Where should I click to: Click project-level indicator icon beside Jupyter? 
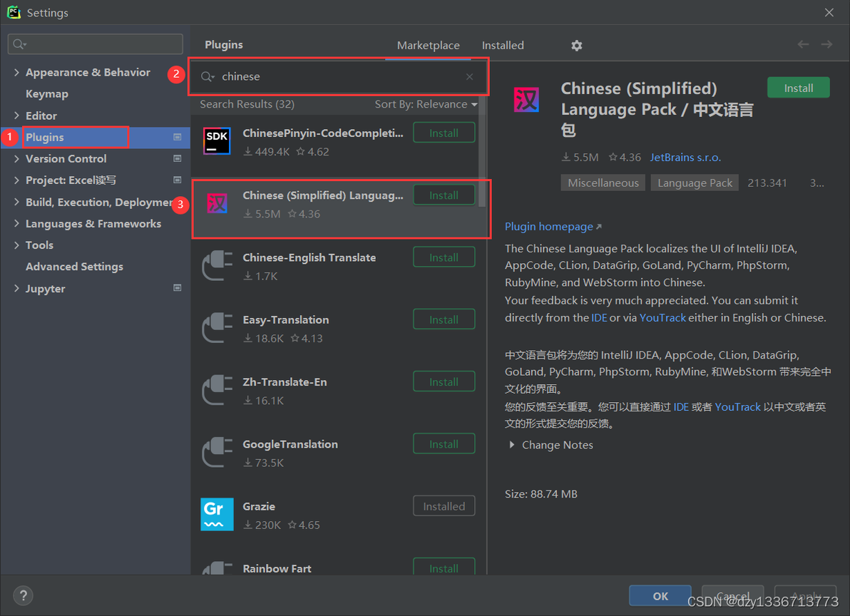click(x=178, y=288)
